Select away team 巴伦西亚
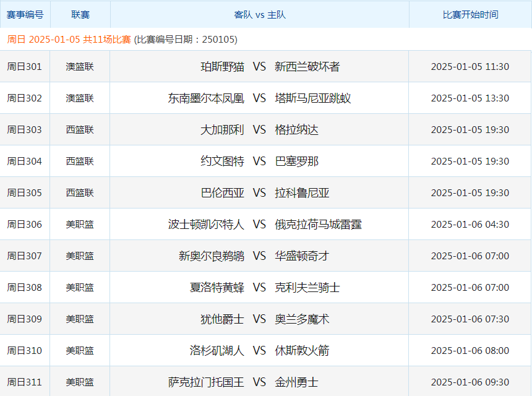The width and height of the screenshot is (532, 396). tap(222, 192)
